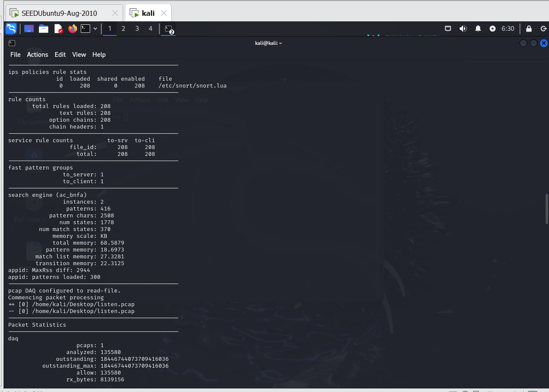This screenshot has width=549, height=392.
Task: Click the terminal vertical scrollbar thumb
Action: point(546,209)
